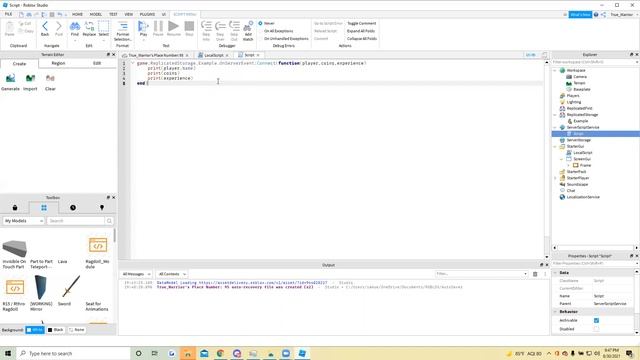Set Toolbox background to None
Viewport: 640px width, 360px height.
77,330
